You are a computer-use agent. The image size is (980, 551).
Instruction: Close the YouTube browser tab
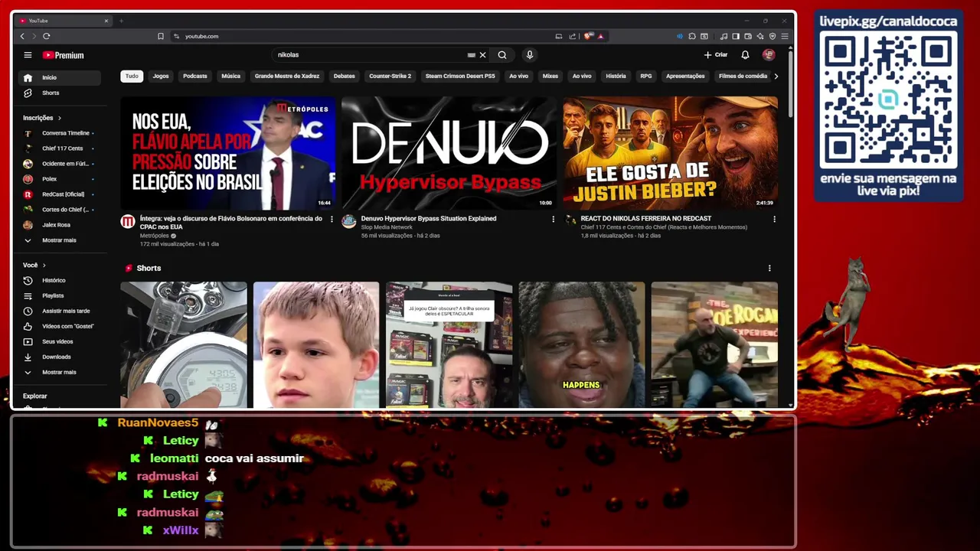click(106, 21)
